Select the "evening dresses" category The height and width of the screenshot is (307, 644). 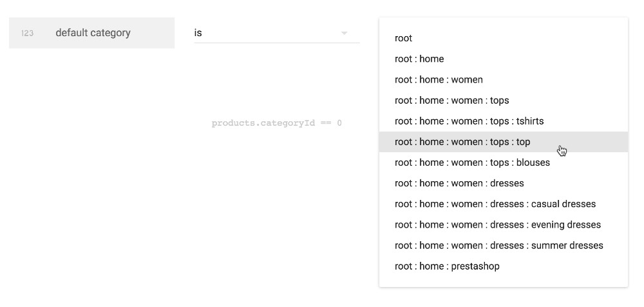point(498,224)
